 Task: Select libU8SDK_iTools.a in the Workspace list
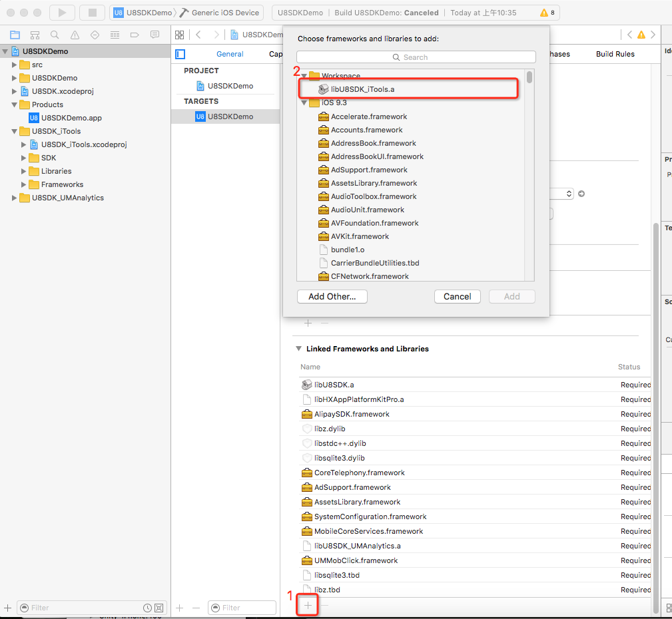[x=410, y=89]
